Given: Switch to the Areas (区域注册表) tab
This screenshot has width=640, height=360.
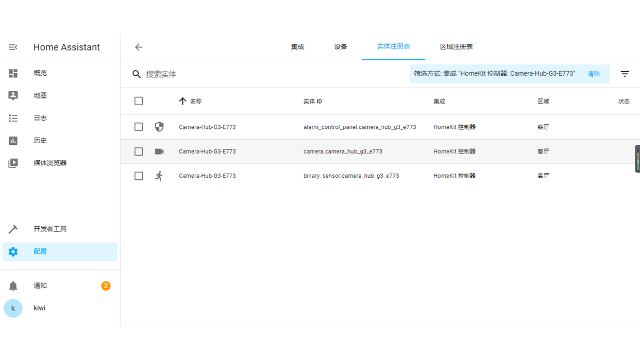Looking at the screenshot, I should 456,47.
